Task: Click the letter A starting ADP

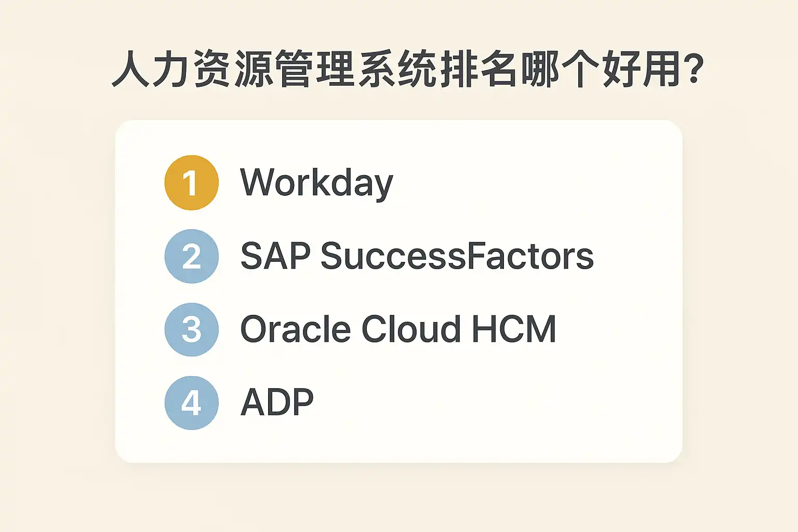Action: pyautogui.click(x=251, y=403)
